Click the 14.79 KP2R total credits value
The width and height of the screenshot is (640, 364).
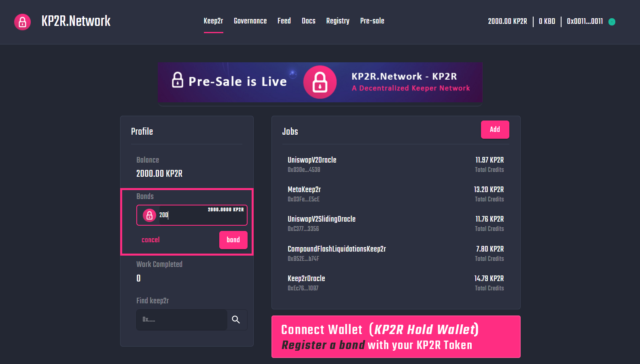pyautogui.click(x=489, y=279)
